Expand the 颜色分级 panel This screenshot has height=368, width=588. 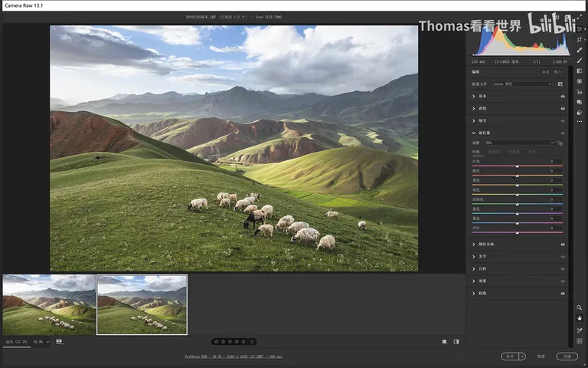click(x=474, y=245)
